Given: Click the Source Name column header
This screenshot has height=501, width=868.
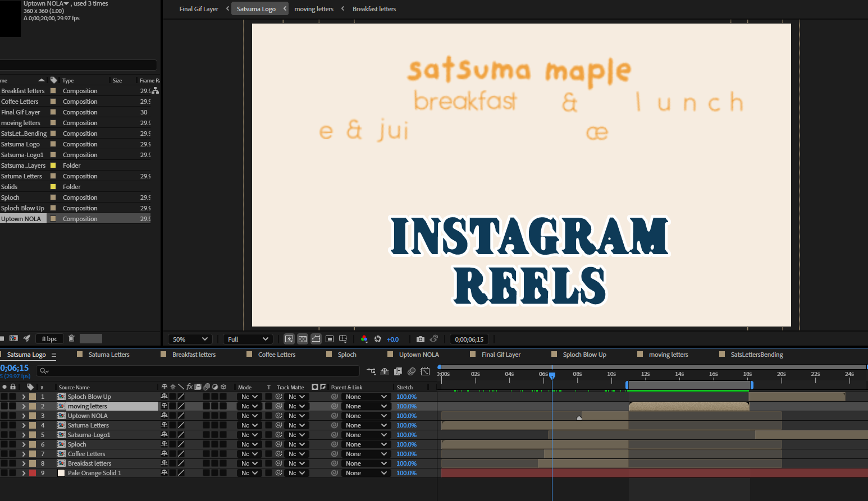Looking at the screenshot, I should click(x=74, y=387).
